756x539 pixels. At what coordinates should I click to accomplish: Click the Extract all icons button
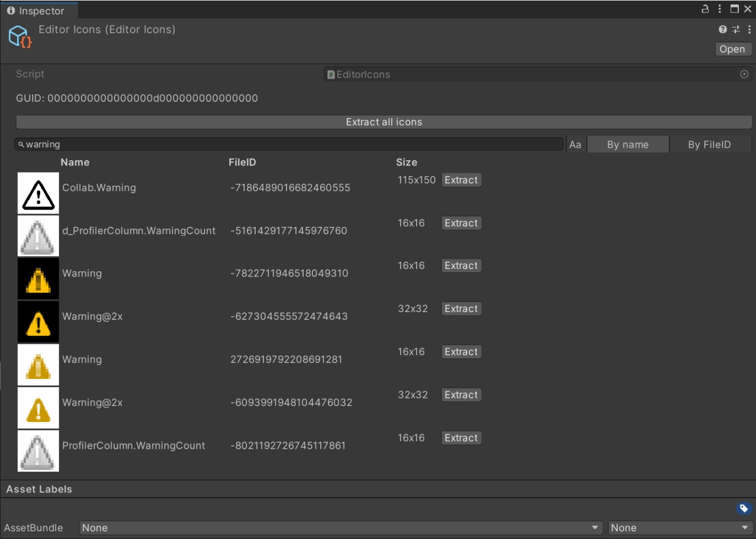pyautogui.click(x=384, y=122)
